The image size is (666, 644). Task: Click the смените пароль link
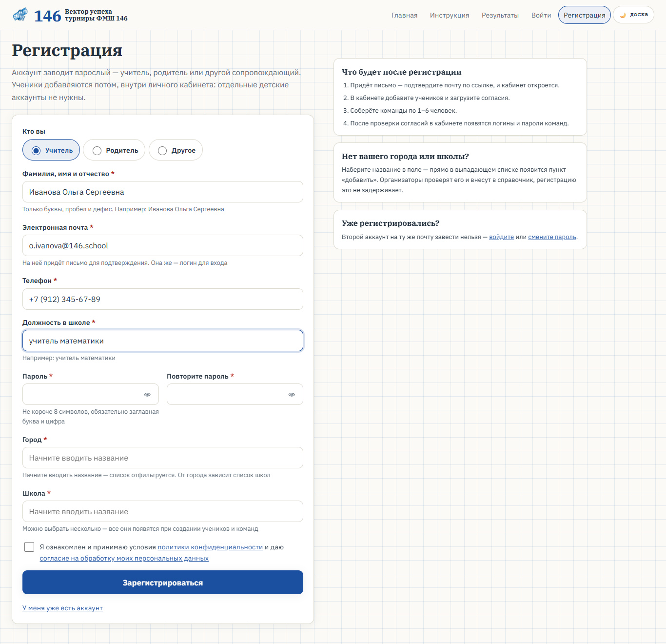[552, 237]
